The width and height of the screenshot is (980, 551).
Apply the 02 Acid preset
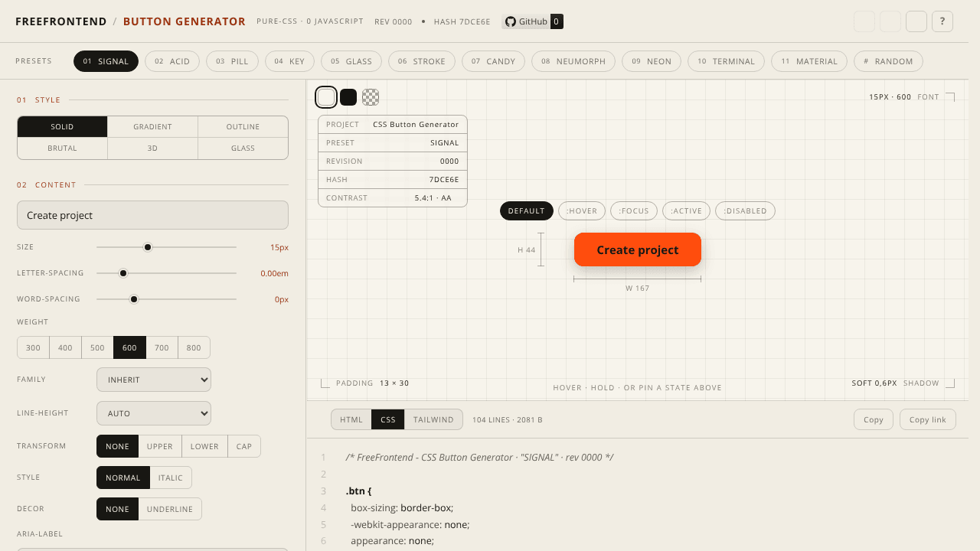(172, 61)
